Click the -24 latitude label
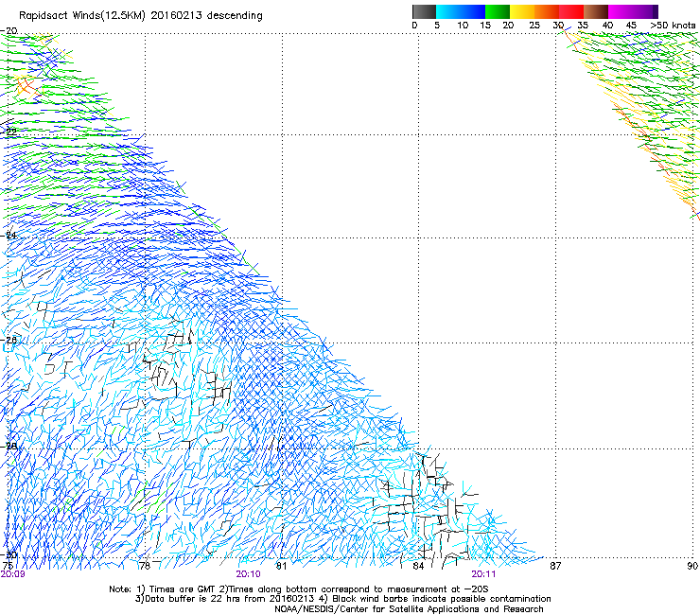Viewport: 700px width, 615px height. (x=9, y=235)
